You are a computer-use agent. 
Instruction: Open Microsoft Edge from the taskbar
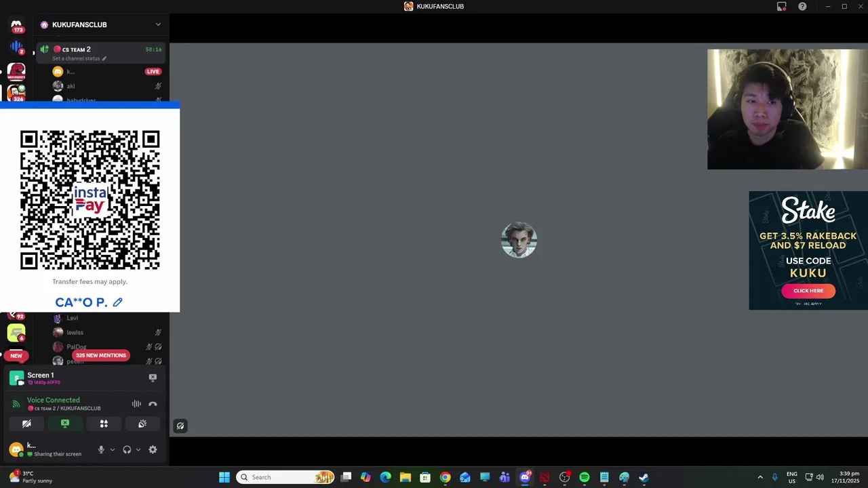coord(385,477)
